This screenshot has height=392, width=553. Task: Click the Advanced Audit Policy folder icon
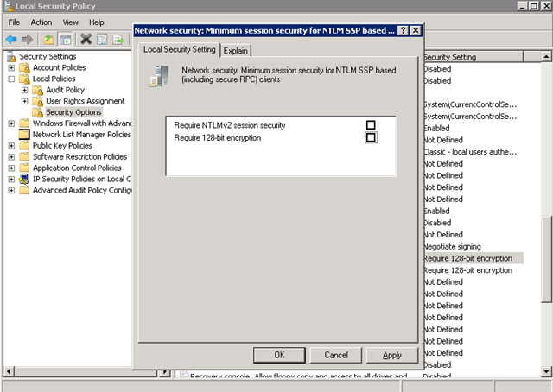coord(24,190)
